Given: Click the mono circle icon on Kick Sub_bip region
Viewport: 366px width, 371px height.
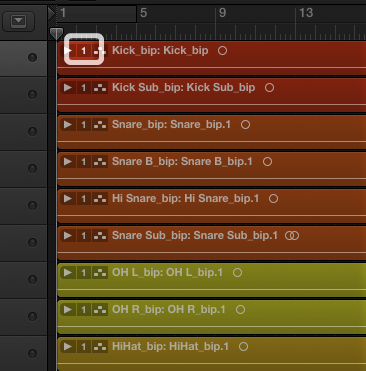Looking at the screenshot, I should (x=269, y=88).
